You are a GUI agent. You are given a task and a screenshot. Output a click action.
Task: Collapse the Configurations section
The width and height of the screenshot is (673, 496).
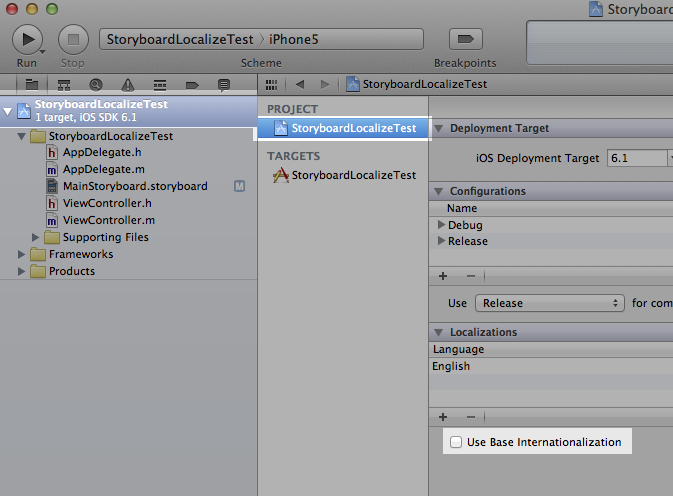[x=439, y=191]
